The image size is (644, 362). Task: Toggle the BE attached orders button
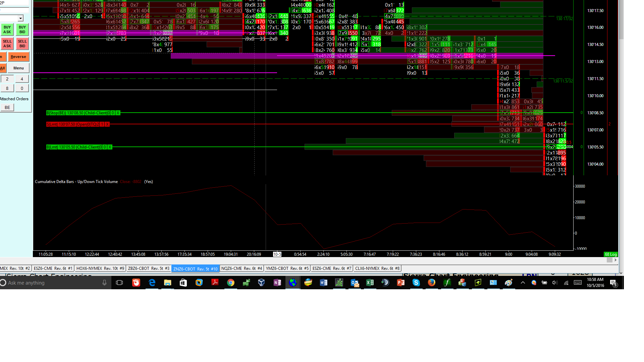[7, 108]
